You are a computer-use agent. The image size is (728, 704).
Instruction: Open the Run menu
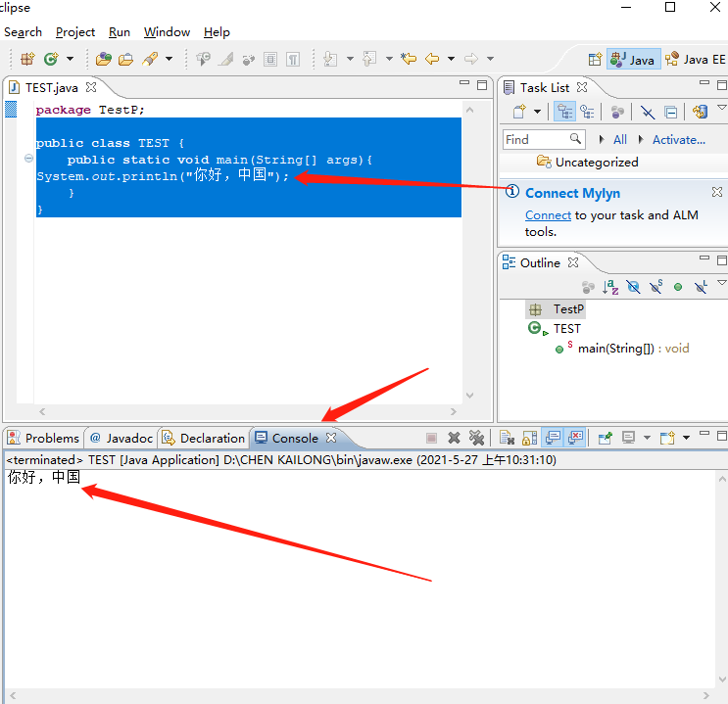click(120, 32)
